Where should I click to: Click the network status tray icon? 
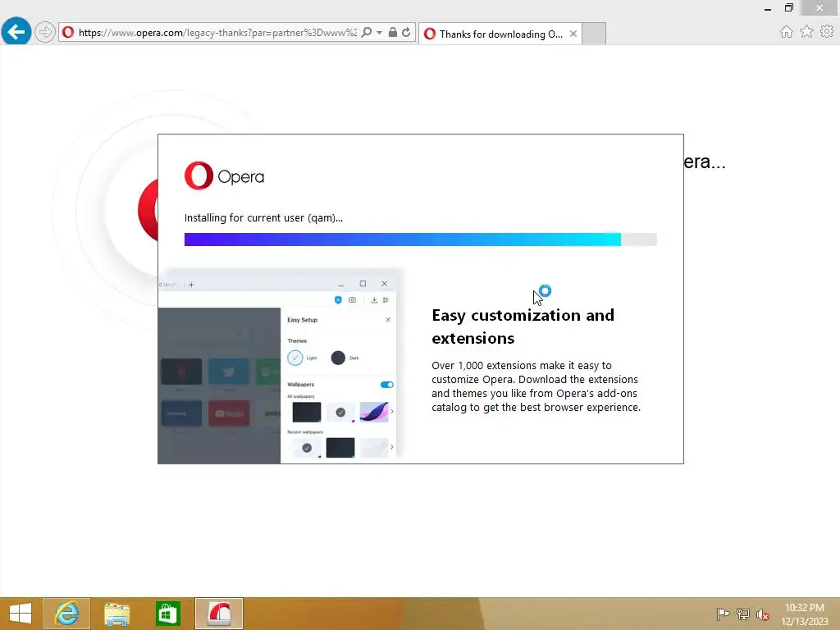(742, 614)
